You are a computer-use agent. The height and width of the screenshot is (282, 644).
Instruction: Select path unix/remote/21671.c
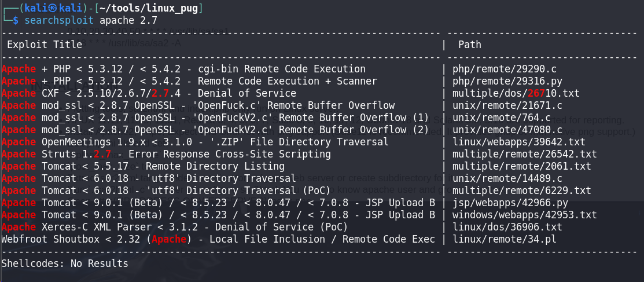click(507, 105)
